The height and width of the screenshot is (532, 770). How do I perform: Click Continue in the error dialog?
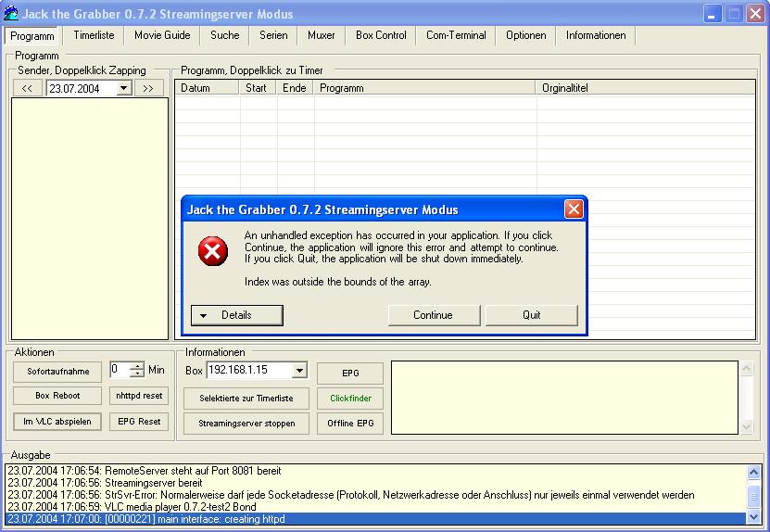tap(433, 315)
